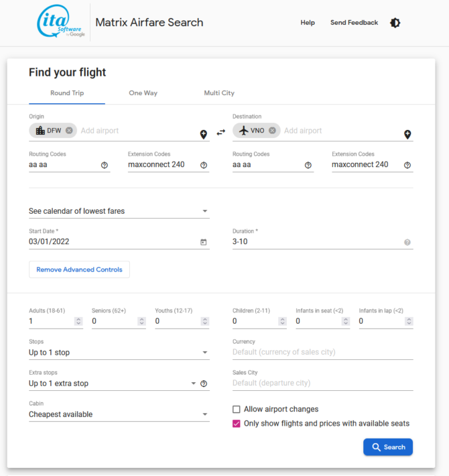Click the Infants in seat stepper
This screenshot has height=476, width=449.
346,321
